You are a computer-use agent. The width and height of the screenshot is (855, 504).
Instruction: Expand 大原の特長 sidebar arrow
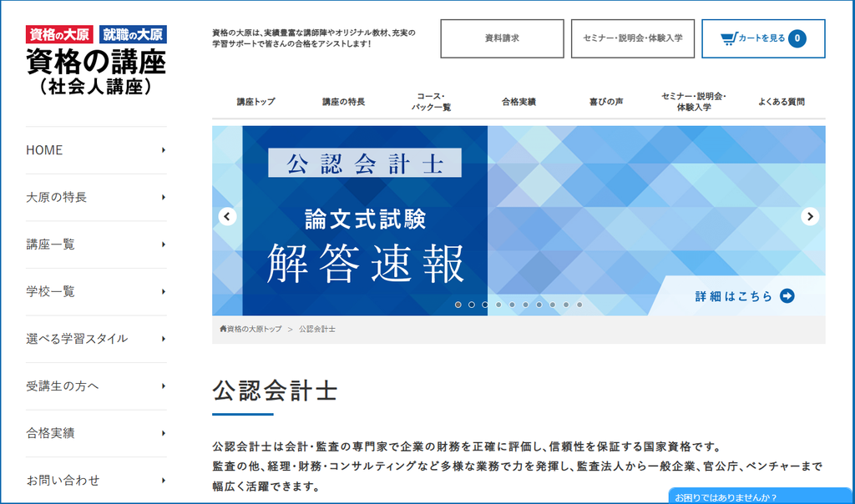point(163,197)
